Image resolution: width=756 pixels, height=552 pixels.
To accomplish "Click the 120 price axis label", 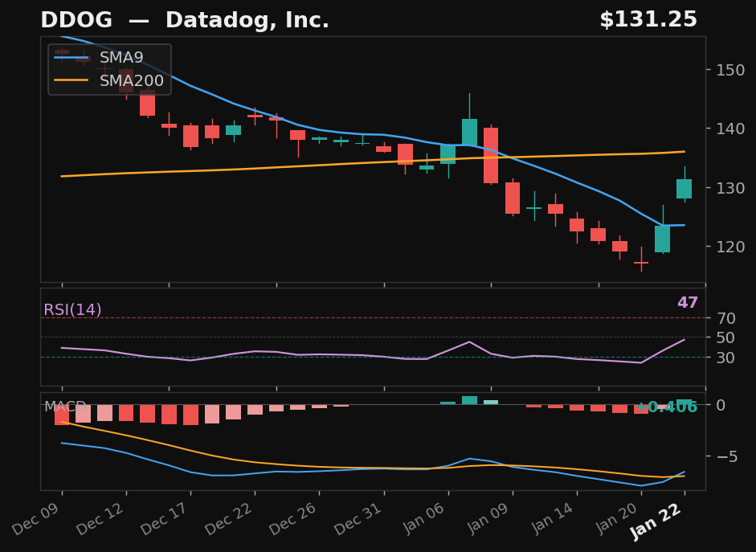I will point(730,247).
